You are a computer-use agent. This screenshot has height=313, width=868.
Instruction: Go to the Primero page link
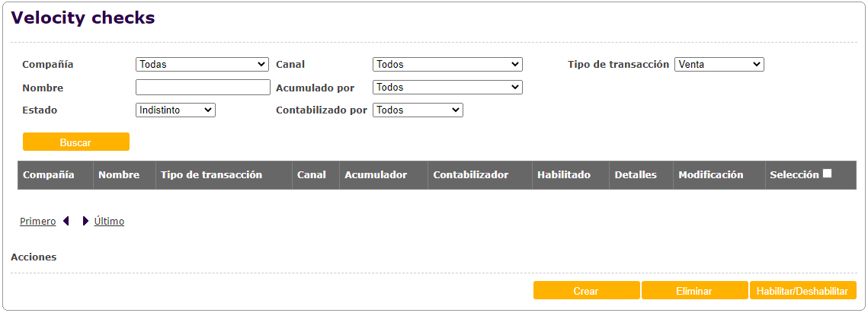[37, 222]
